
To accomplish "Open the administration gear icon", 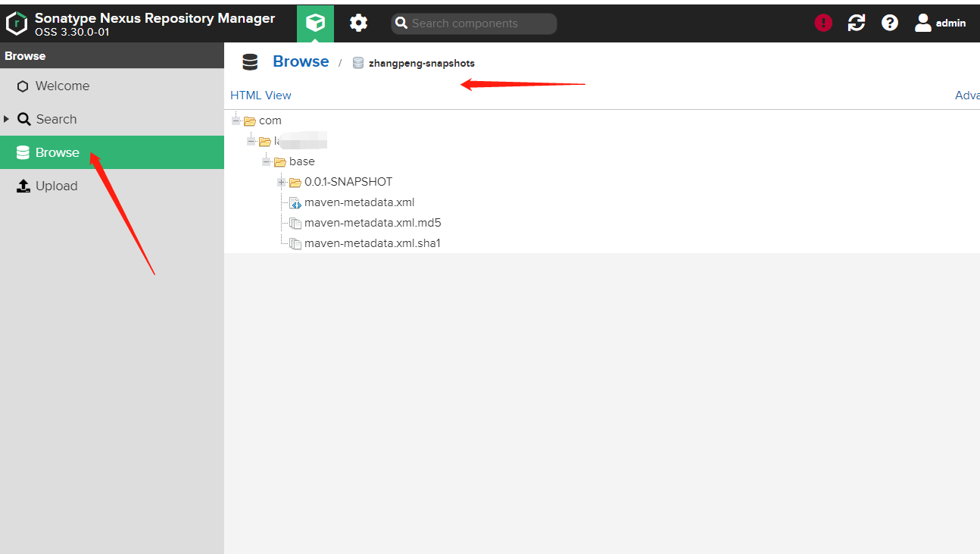I will click(358, 23).
